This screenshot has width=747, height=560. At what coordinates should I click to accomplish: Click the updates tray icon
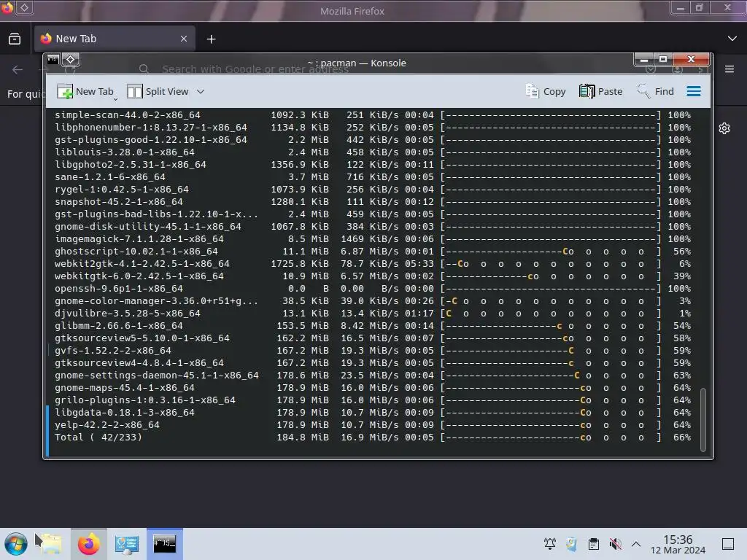(x=571, y=544)
